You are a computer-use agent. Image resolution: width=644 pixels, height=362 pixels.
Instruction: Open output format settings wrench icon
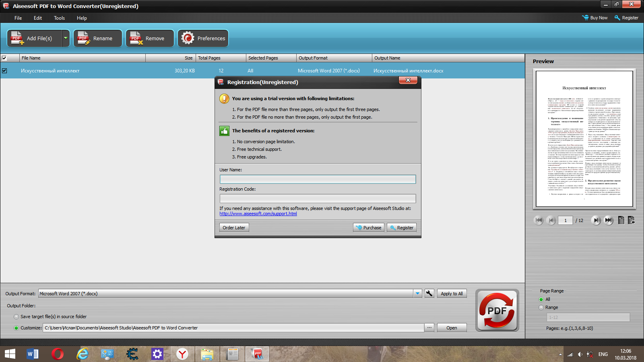pos(429,294)
